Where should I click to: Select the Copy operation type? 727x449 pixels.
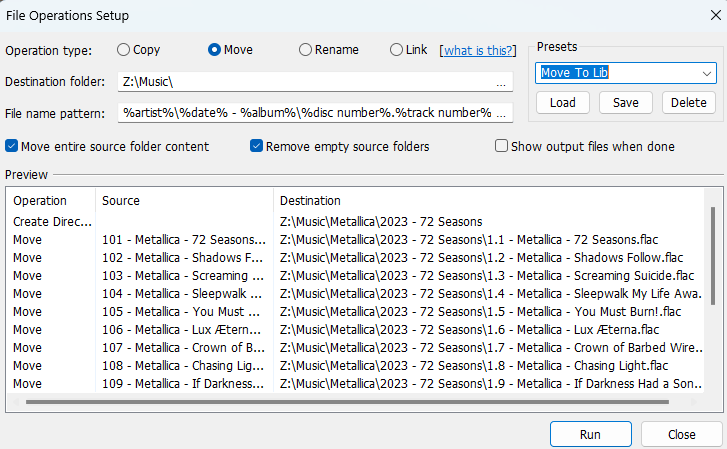124,50
